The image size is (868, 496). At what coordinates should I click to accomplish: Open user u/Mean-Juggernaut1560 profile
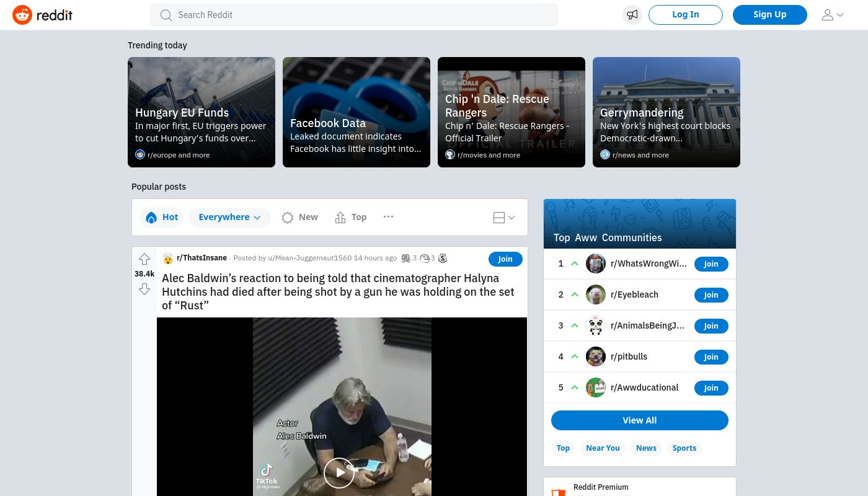309,258
